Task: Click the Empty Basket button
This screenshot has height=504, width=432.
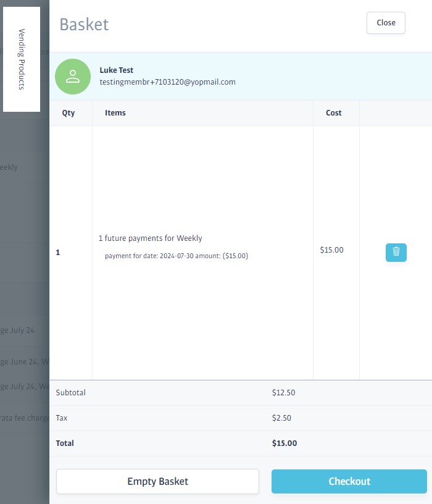Action: [157, 481]
